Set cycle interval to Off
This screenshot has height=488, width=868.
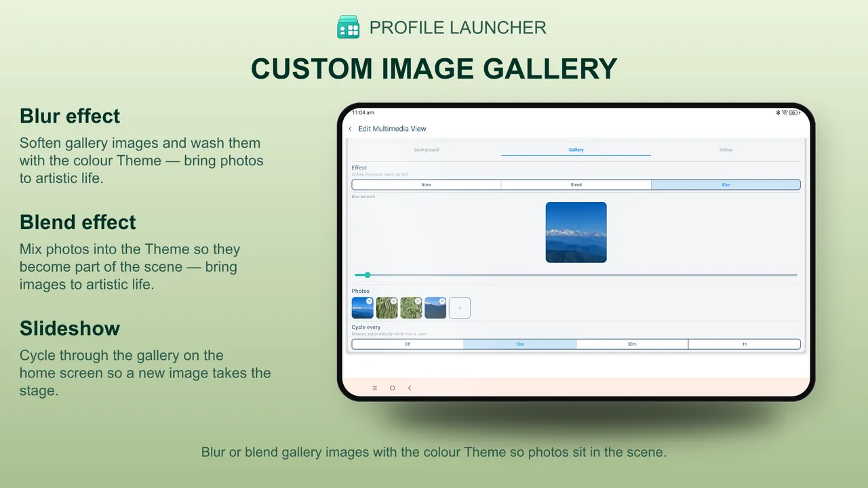coord(408,344)
